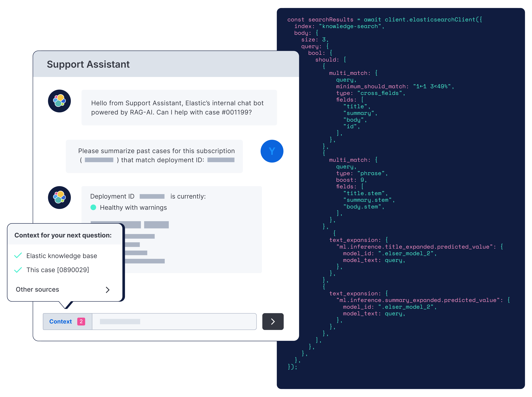532x397 pixels.
Task: Click the ml.inference.title_expanded.predicted_value line
Action: (x=420, y=247)
